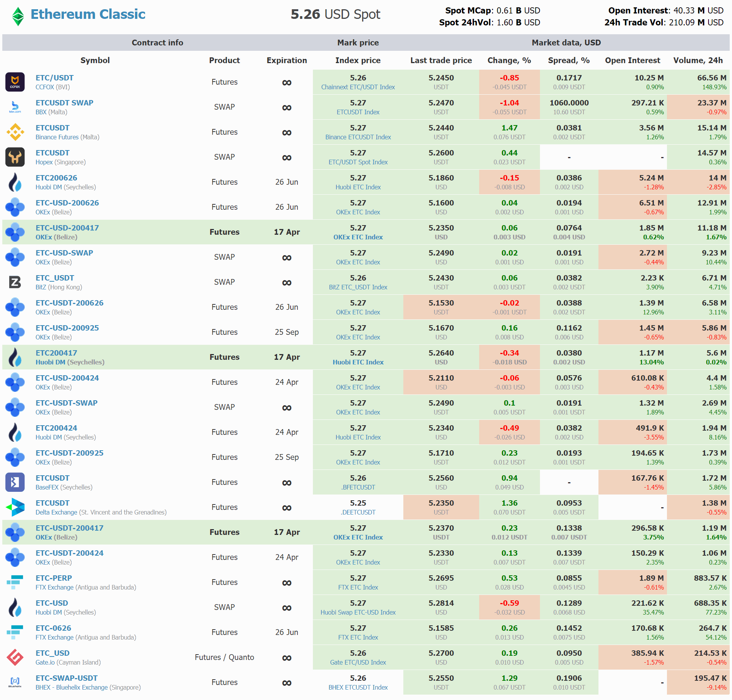Image resolution: width=732 pixels, height=700 pixels.
Task: Click the .DEETCUSDT index link
Action: pyautogui.click(x=358, y=512)
